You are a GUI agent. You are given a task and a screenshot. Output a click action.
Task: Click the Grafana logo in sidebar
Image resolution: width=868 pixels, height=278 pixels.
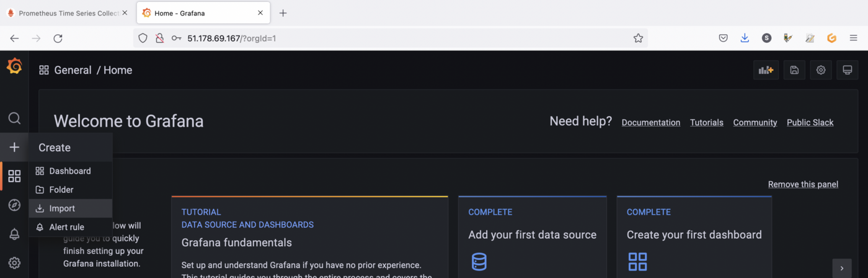pos(14,66)
